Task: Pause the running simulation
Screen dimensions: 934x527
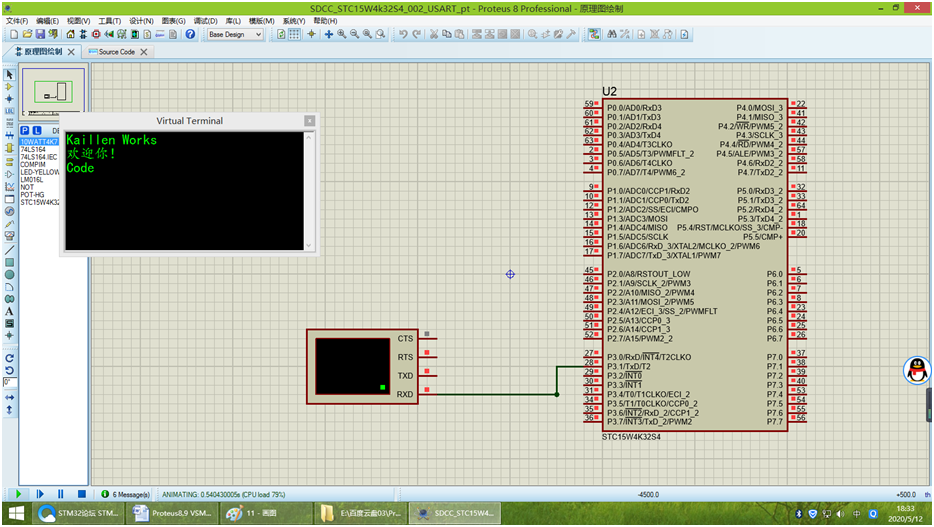Action: (60, 494)
